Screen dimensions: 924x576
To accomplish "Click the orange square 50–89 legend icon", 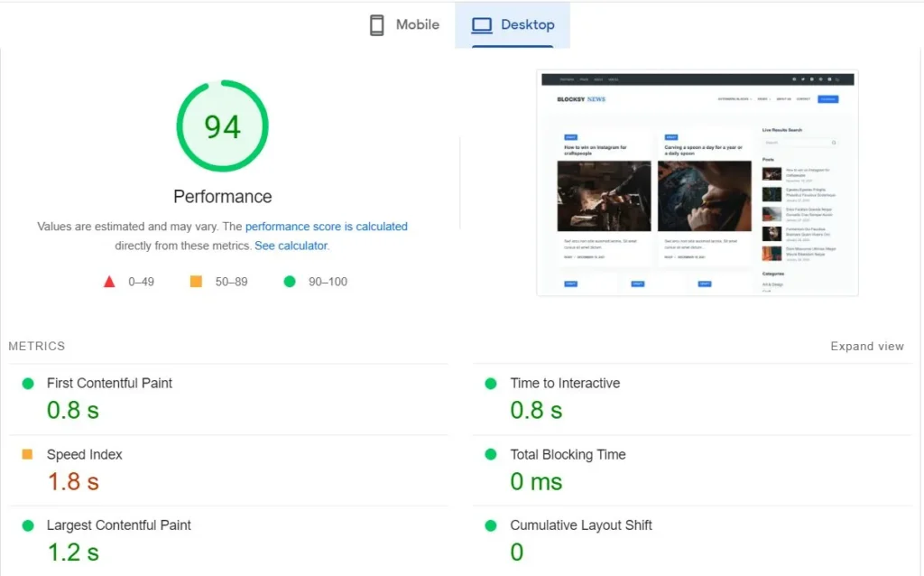I will [196, 282].
